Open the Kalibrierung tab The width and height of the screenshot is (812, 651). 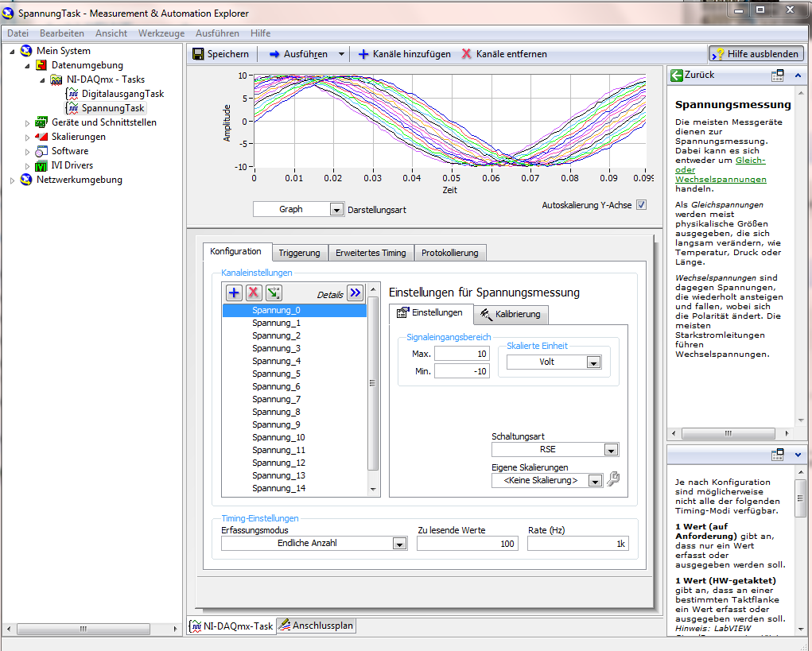click(x=510, y=314)
